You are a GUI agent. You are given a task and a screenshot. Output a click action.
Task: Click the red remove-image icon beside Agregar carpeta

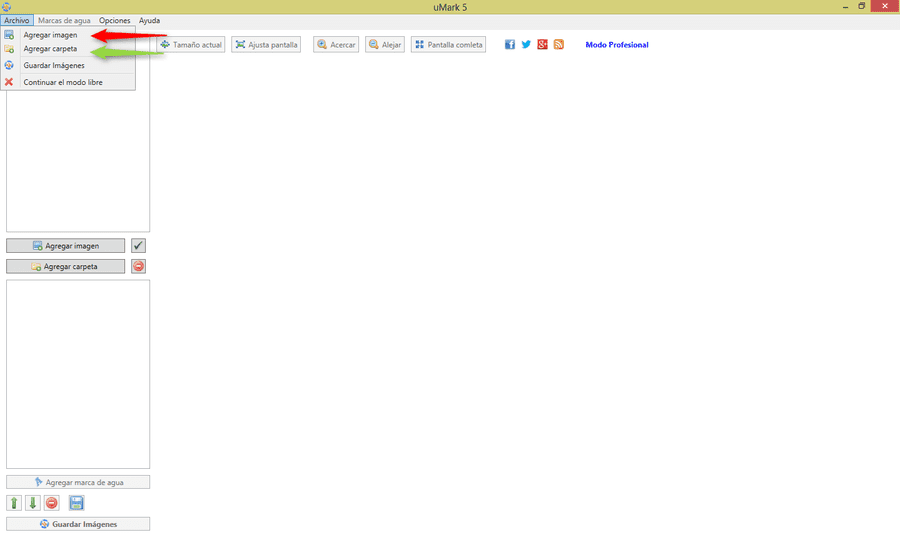[x=138, y=266]
